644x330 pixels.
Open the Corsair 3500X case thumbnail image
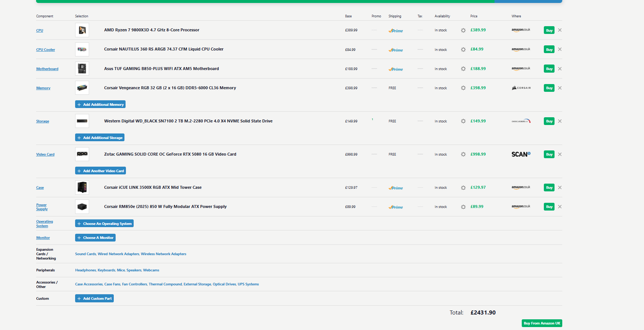[x=82, y=187]
